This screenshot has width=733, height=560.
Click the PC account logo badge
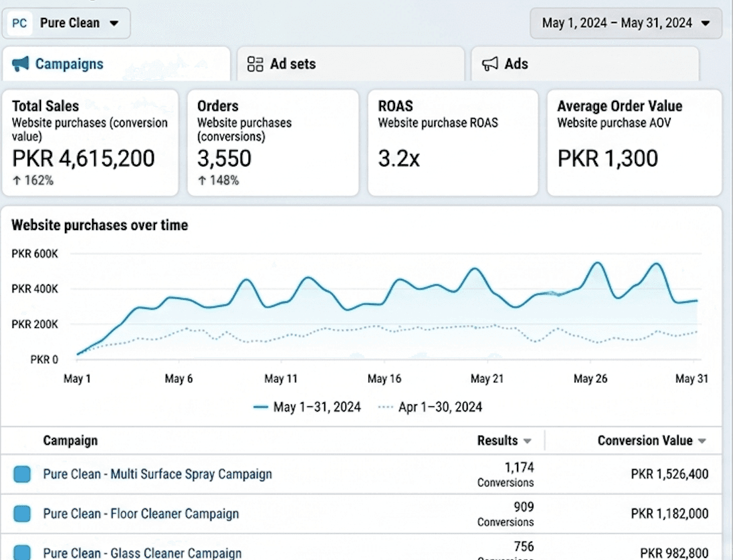[20, 23]
